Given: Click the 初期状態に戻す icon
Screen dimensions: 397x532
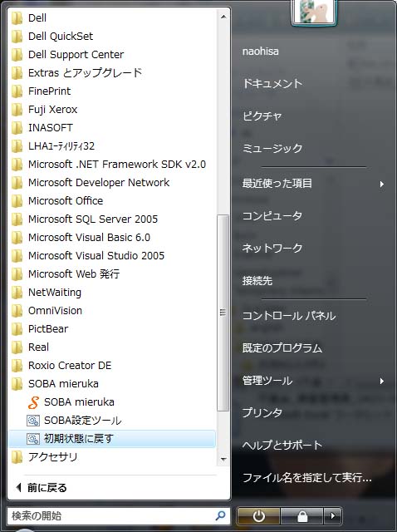Looking at the screenshot, I should pos(33,439).
